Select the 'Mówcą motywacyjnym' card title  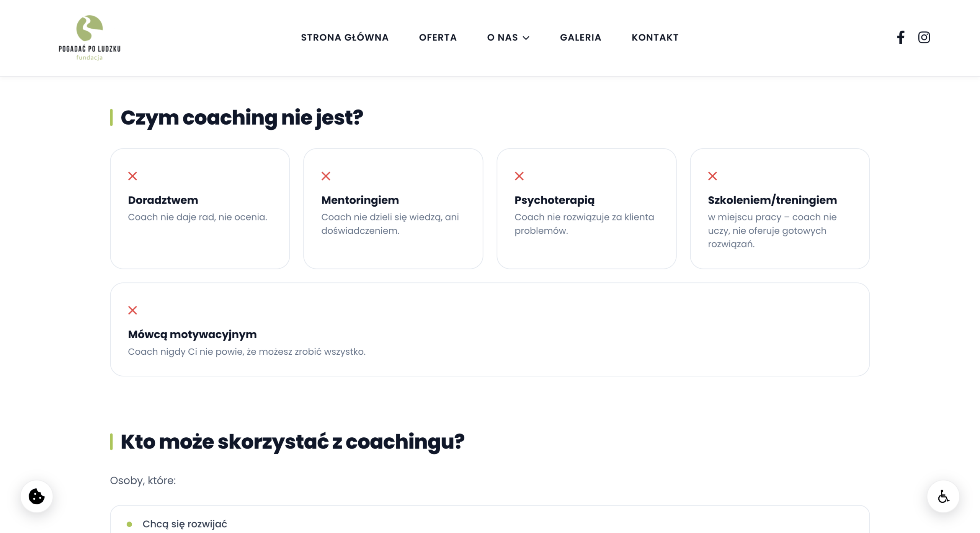tap(192, 334)
